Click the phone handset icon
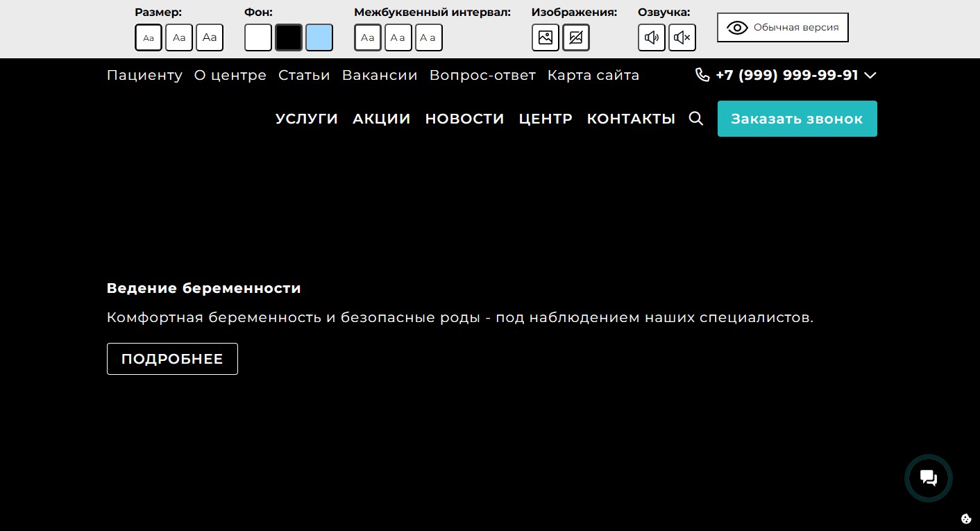Image resolution: width=980 pixels, height=531 pixels. pyautogui.click(x=702, y=75)
